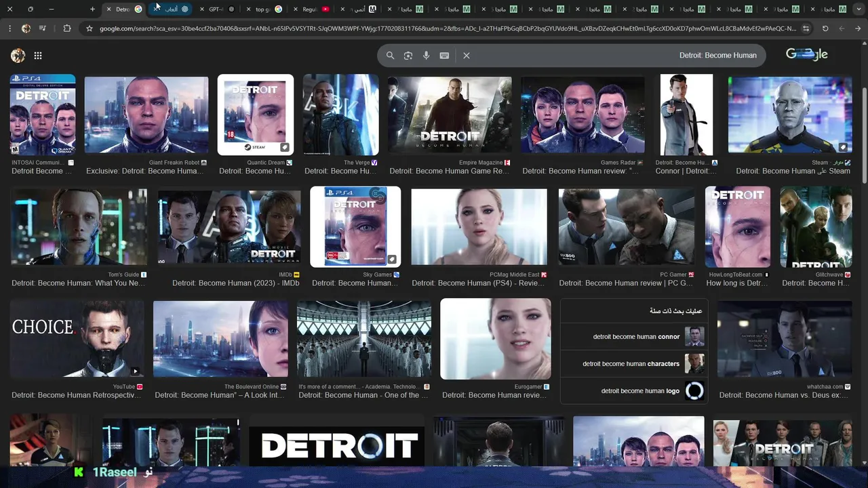The width and height of the screenshot is (868, 488).
Task: Open the Chrome three-dot menu
Action: click(x=9, y=28)
